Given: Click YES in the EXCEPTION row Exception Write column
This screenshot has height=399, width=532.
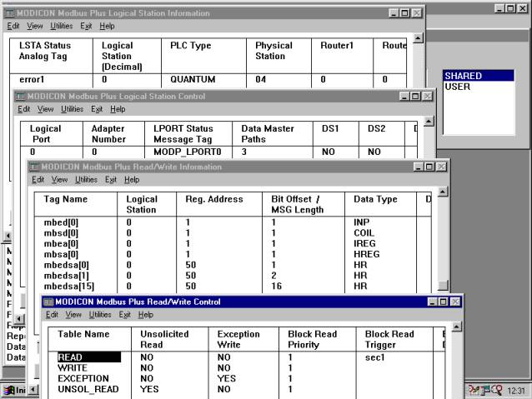Looking at the screenshot, I should click(227, 378).
